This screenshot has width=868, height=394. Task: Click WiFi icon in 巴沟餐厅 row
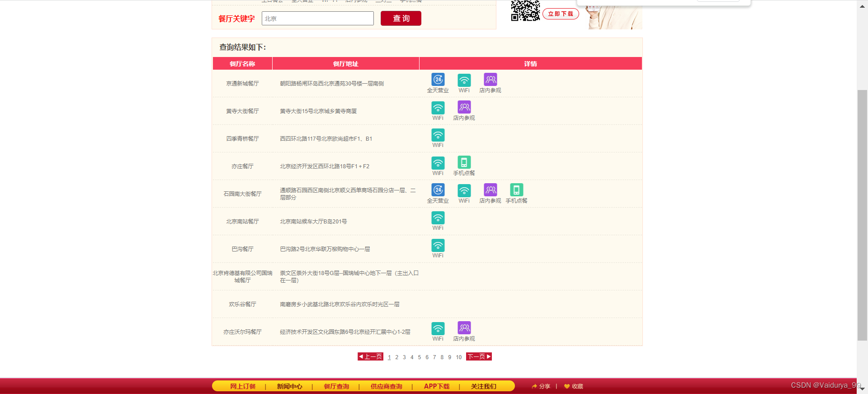tap(438, 245)
